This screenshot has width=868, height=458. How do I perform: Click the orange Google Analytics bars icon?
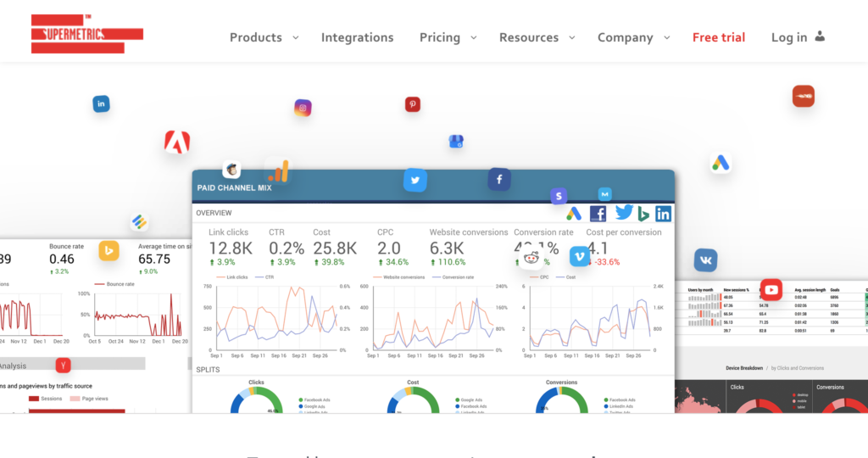tap(278, 170)
